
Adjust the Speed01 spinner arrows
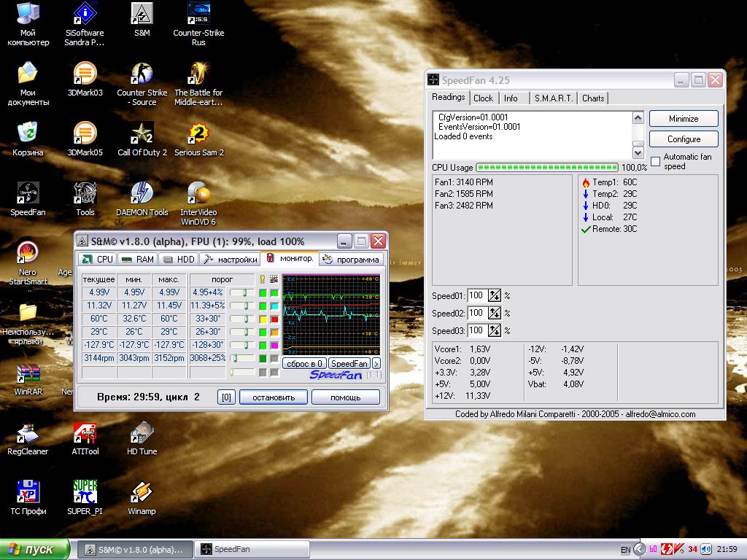click(495, 296)
